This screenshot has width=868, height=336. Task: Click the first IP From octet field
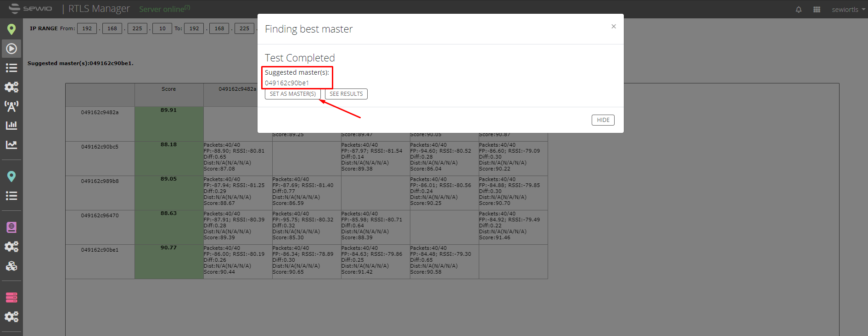pyautogui.click(x=87, y=28)
